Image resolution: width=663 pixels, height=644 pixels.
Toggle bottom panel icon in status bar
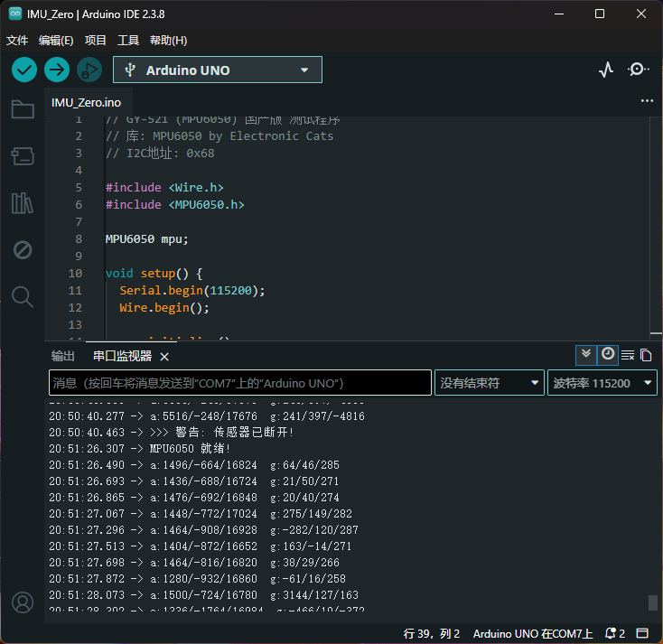tap(642, 633)
